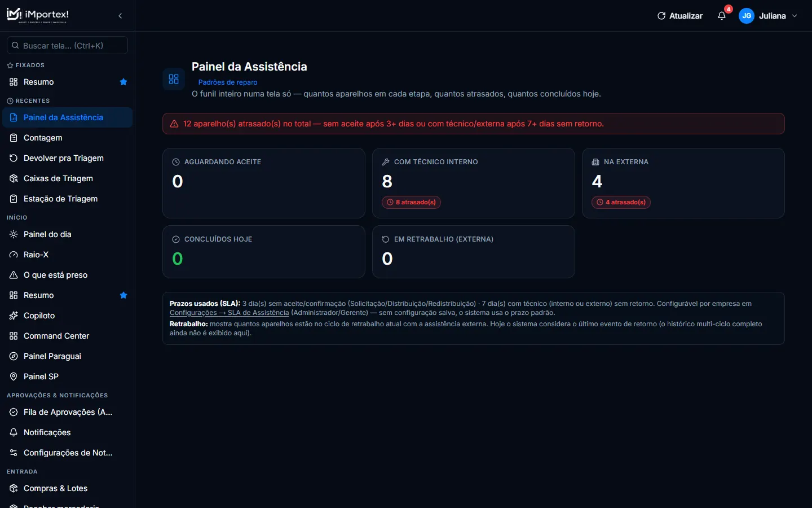Click the Painel SP pin icon
The image size is (812, 508).
(14, 376)
